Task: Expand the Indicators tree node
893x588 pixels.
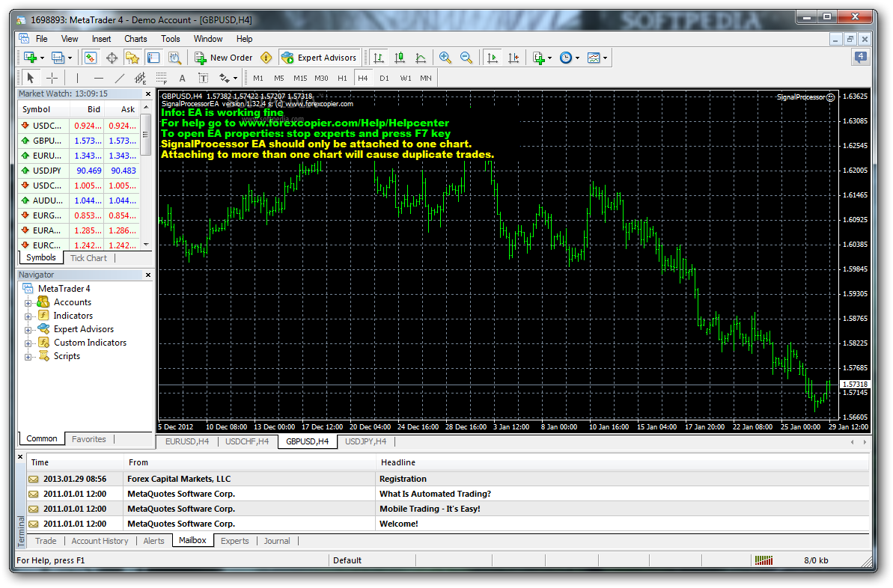Action: 28,316
